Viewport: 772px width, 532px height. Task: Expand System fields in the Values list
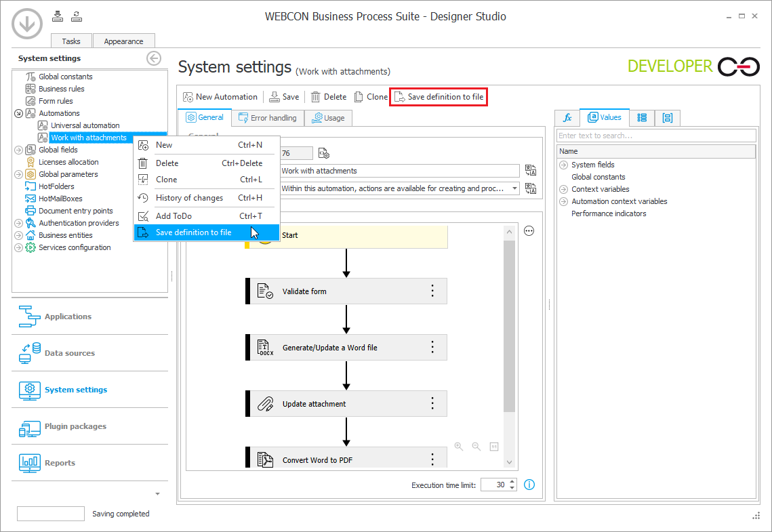564,165
